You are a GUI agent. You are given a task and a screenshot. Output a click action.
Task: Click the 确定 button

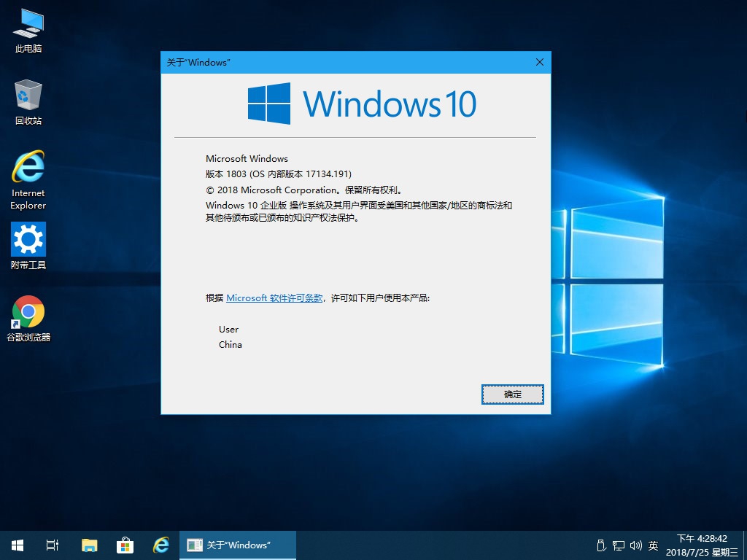[x=513, y=394]
